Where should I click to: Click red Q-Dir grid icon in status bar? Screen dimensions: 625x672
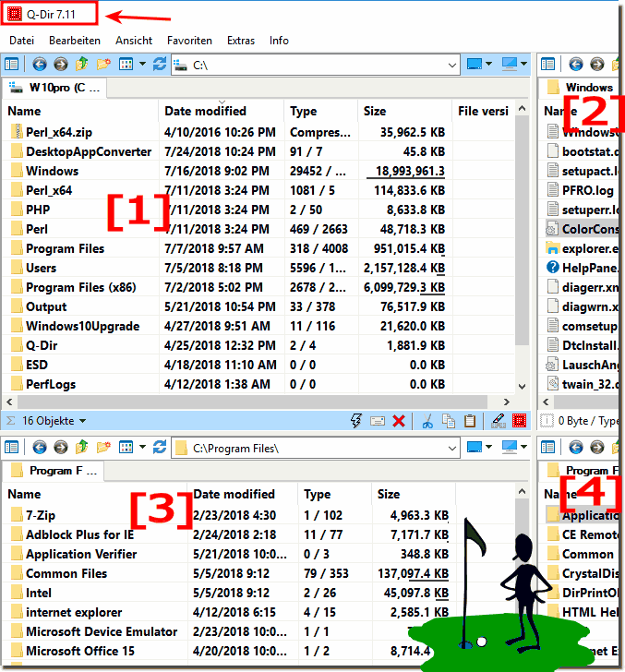pos(519,421)
